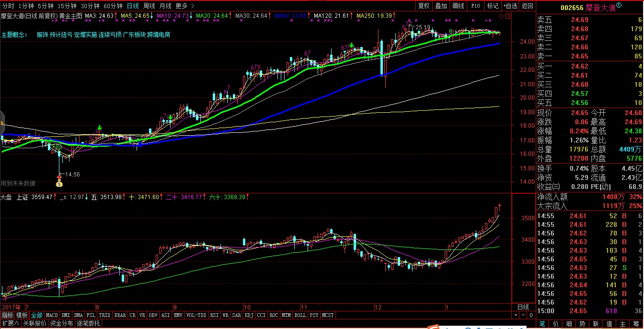
Task: Select the TRIX indicator
Action: point(105,315)
